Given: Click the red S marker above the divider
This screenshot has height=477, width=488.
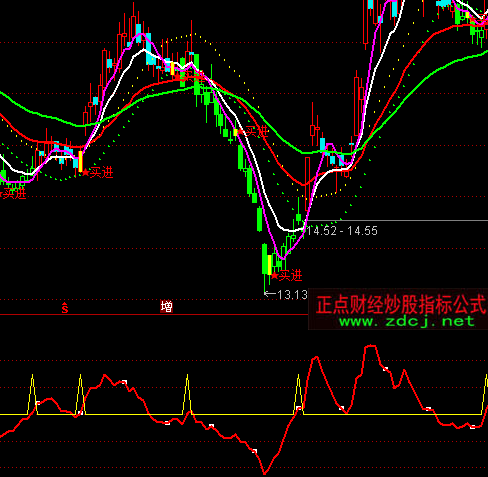Looking at the screenshot, I should pos(65,307).
